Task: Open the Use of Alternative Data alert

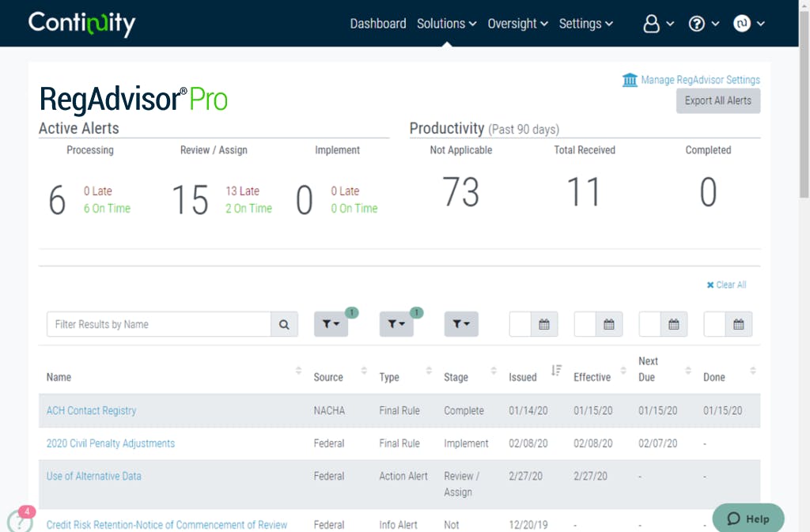Action: click(93, 477)
